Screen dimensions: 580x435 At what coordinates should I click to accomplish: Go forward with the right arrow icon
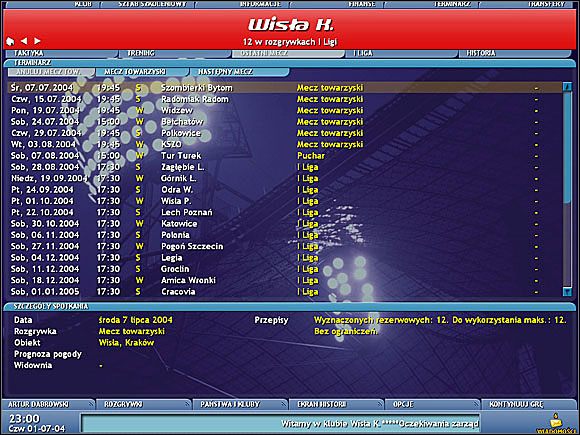pos(37,41)
